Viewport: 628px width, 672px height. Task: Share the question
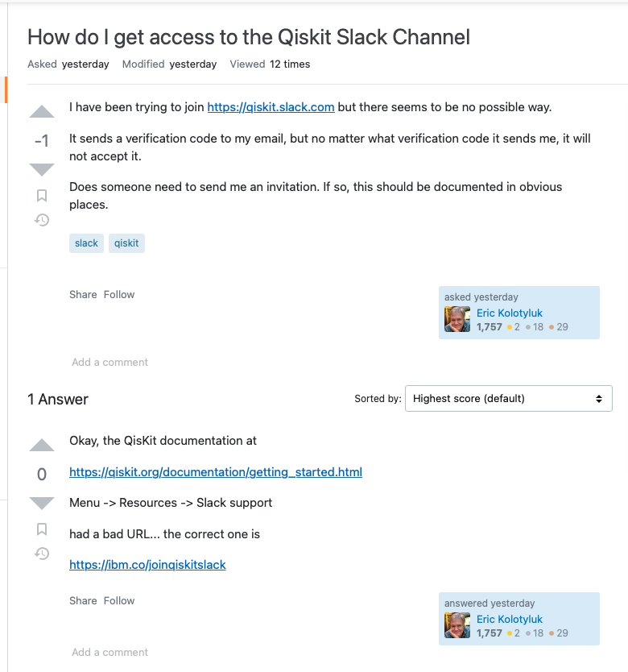[83, 294]
